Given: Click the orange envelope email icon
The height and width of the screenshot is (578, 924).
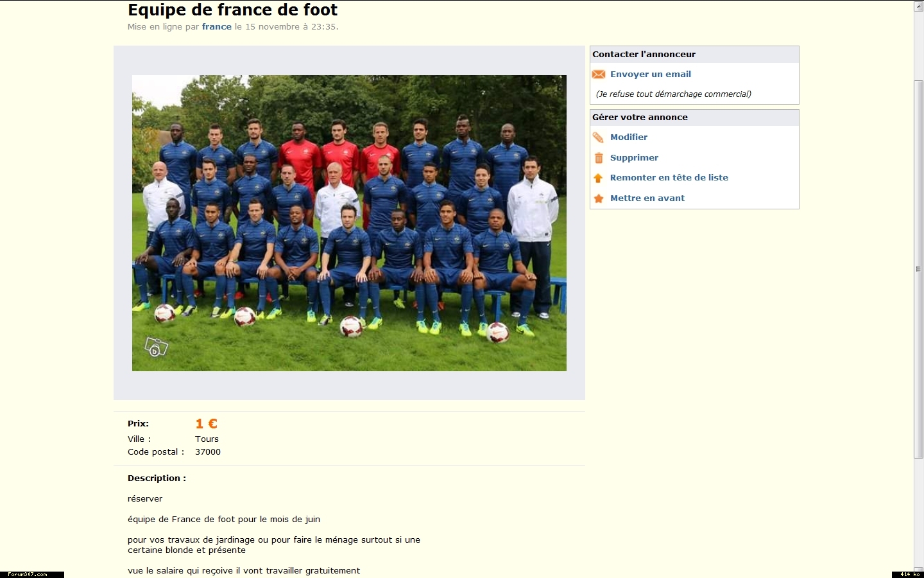Looking at the screenshot, I should 599,74.
